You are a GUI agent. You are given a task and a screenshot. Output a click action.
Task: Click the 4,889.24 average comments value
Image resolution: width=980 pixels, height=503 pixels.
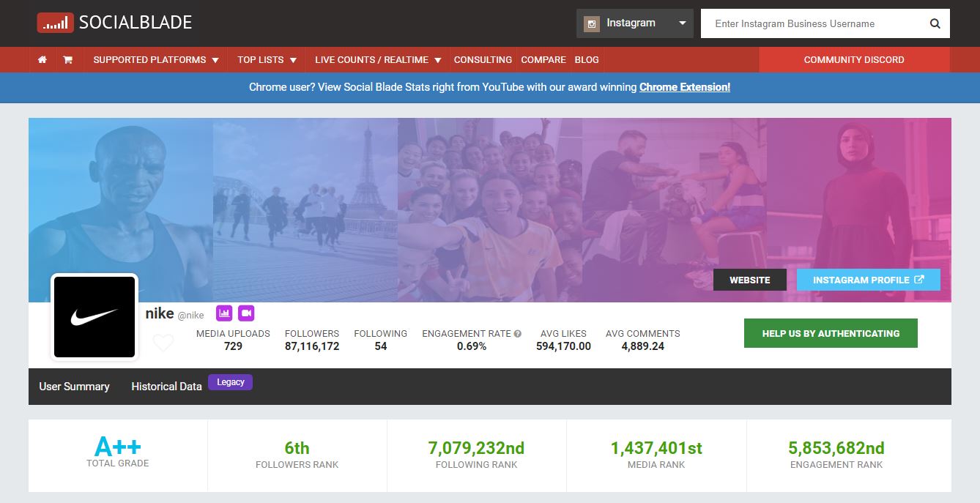[x=642, y=346]
